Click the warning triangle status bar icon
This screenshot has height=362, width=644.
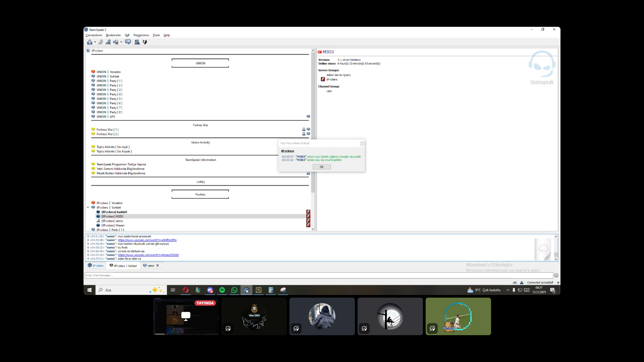coord(522,283)
